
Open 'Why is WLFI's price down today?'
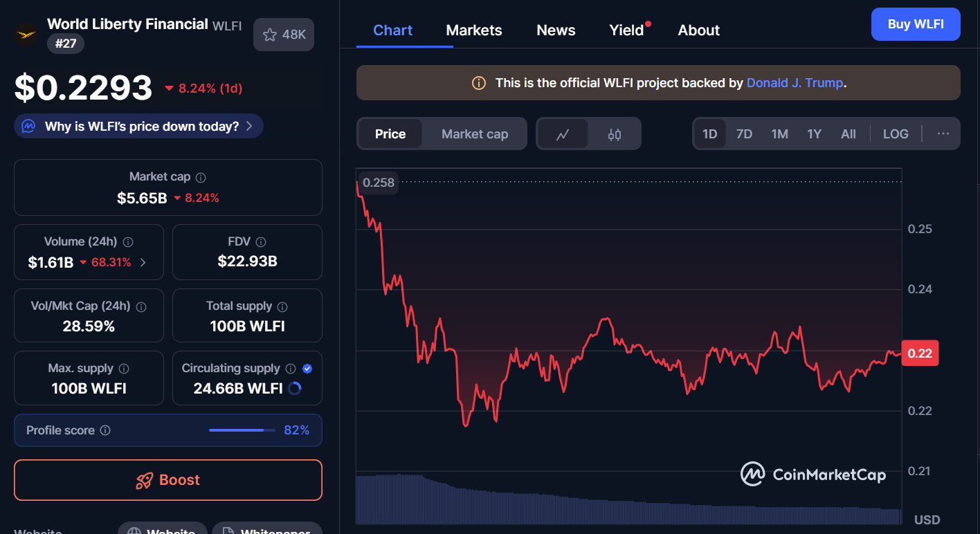138,127
